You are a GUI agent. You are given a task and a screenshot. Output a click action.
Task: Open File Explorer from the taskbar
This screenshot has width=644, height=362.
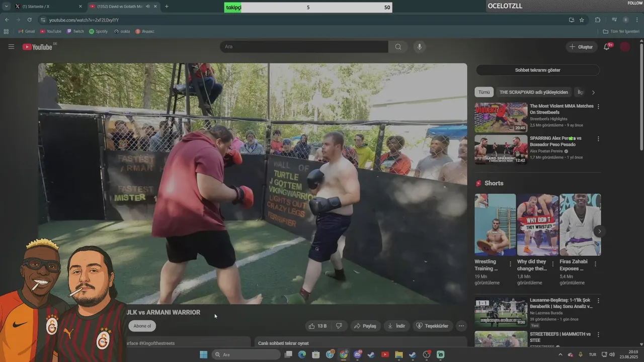(398, 354)
